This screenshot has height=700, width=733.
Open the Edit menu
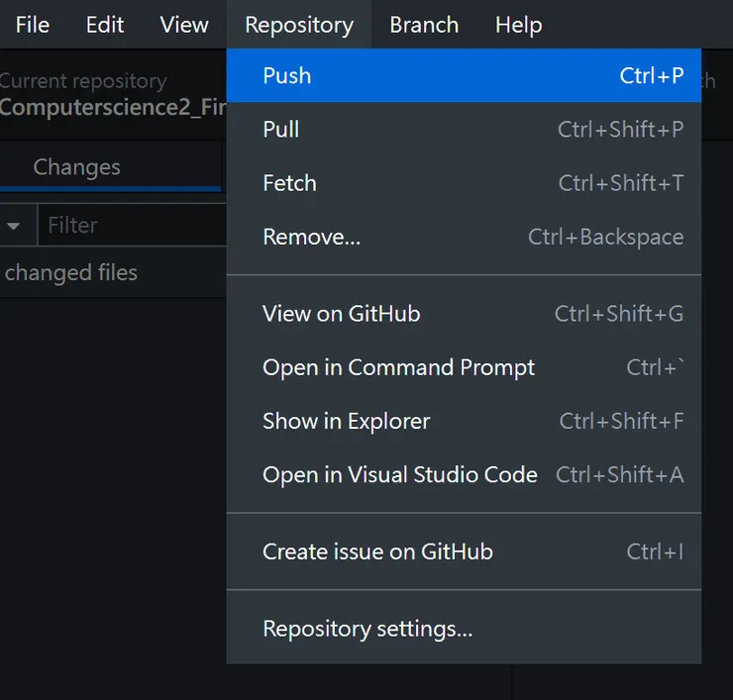coord(104,25)
